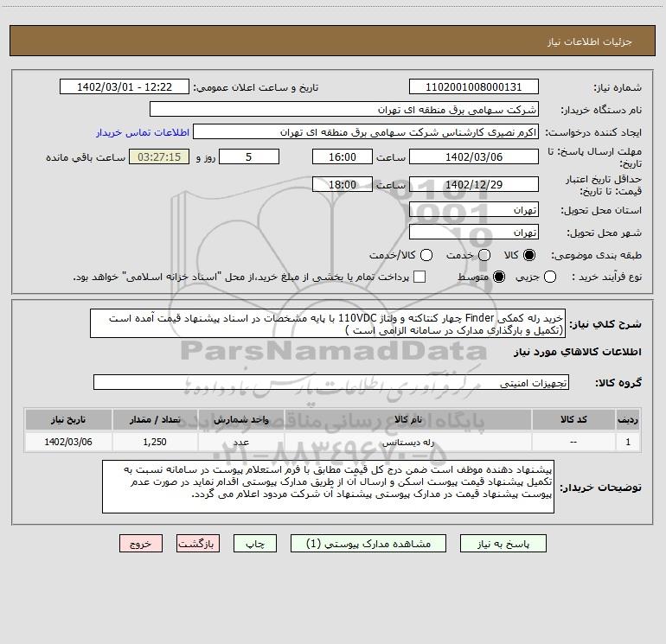Choose the متوسط purchase type radio
The width and height of the screenshot is (666, 644).
[499, 277]
